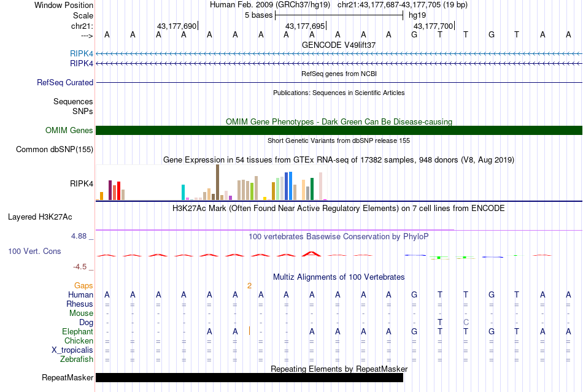
Task: Select the Elephant species label
Action: click(77, 331)
